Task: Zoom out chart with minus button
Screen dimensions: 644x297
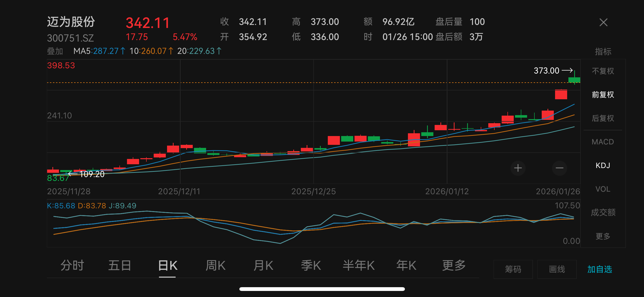Action: 559,168
